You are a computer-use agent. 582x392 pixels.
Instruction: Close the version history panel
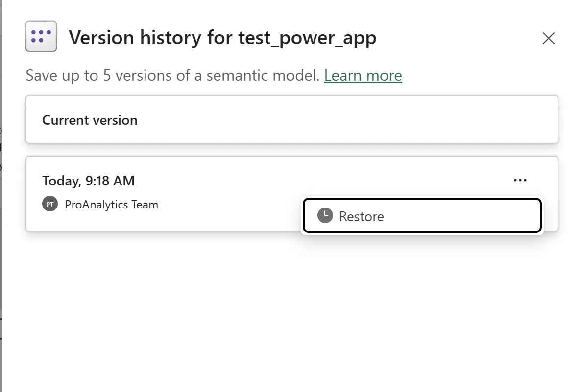pyautogui.click(x=548, y=38)
